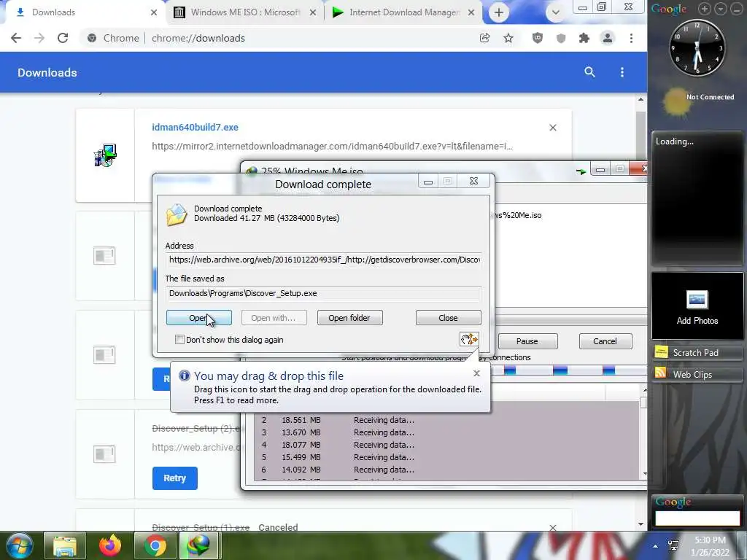The width and height of the screenshot is (747, 560).
Task: Click the segmented download progress bar in IDM
Action: pos(568,370)
